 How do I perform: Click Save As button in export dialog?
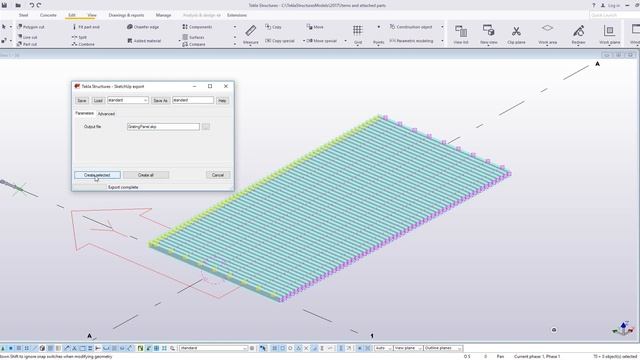160,100
